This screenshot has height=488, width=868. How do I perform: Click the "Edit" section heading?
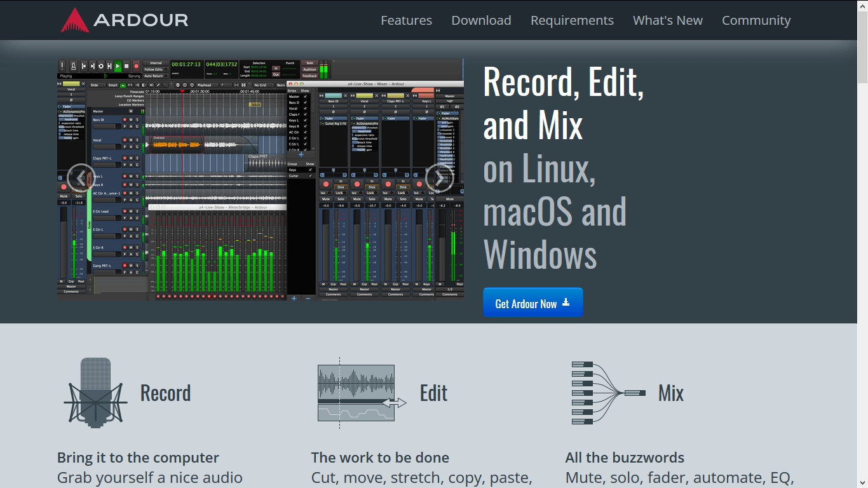point(433,393)
